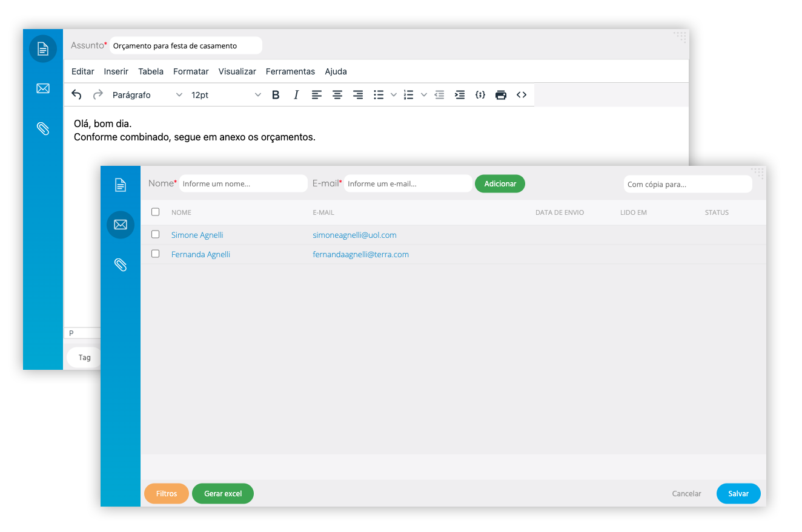Check the Simone Agnelli row checkbox
This screenshot has width=802, height=532.
[x=156, y=234]
